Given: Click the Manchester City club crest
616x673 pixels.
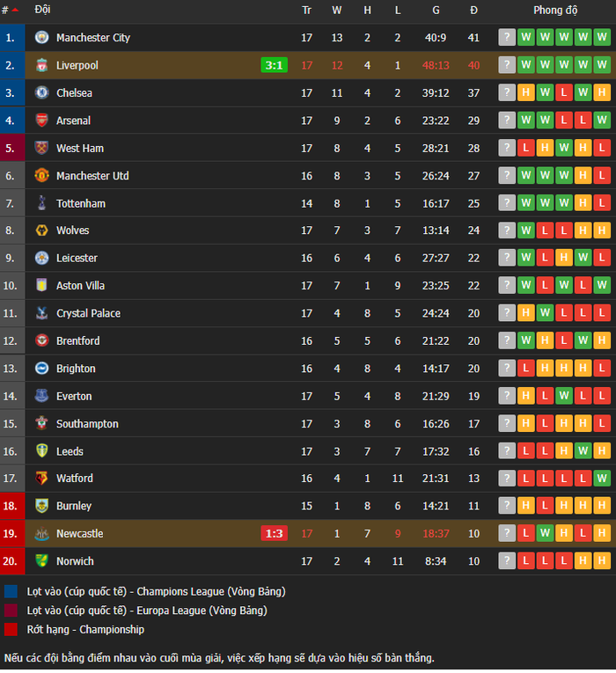Looking at the screenshot, I should pos(41,37).
